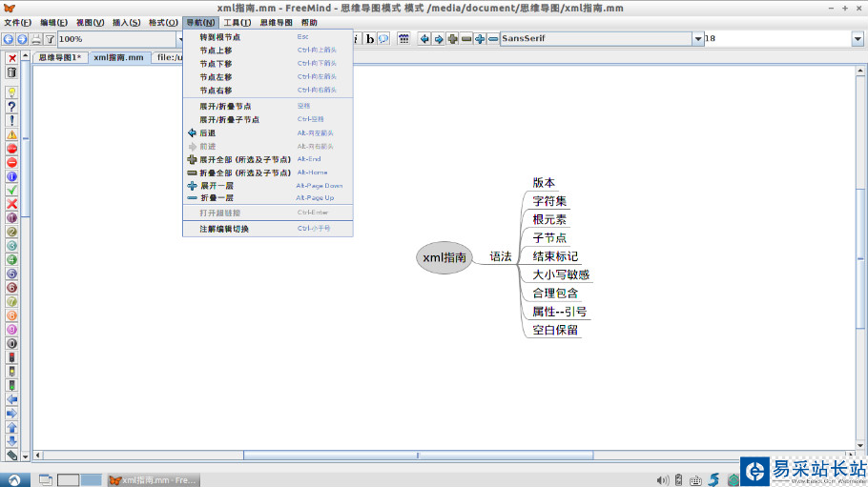Choose 展开/折叠节点 menu entry
The width and height of the screenshot is (868, 487).
coord(268,106)
